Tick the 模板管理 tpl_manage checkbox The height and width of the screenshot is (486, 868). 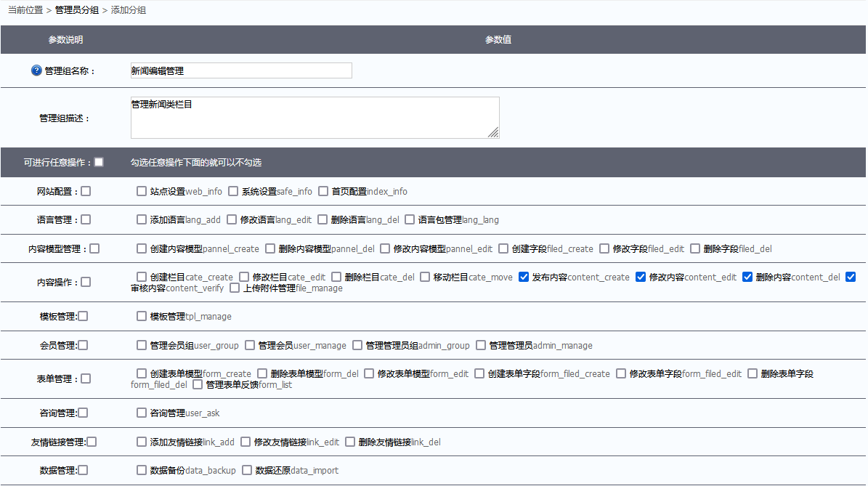[x=142, y=316]
